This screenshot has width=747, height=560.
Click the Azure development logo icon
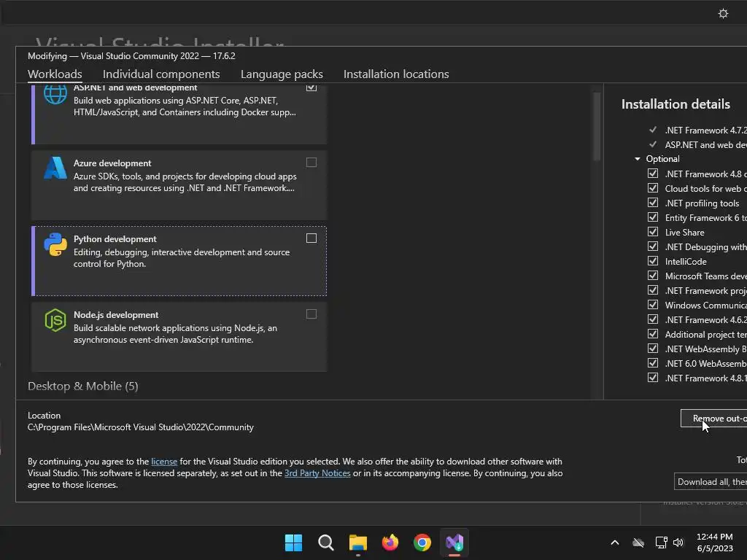(55, 168)
